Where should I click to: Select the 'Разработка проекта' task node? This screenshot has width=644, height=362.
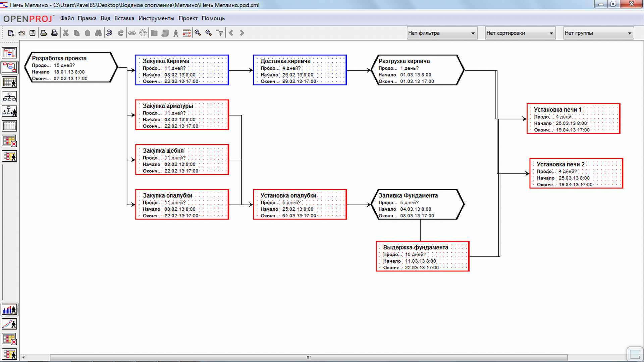coord(71,67)
